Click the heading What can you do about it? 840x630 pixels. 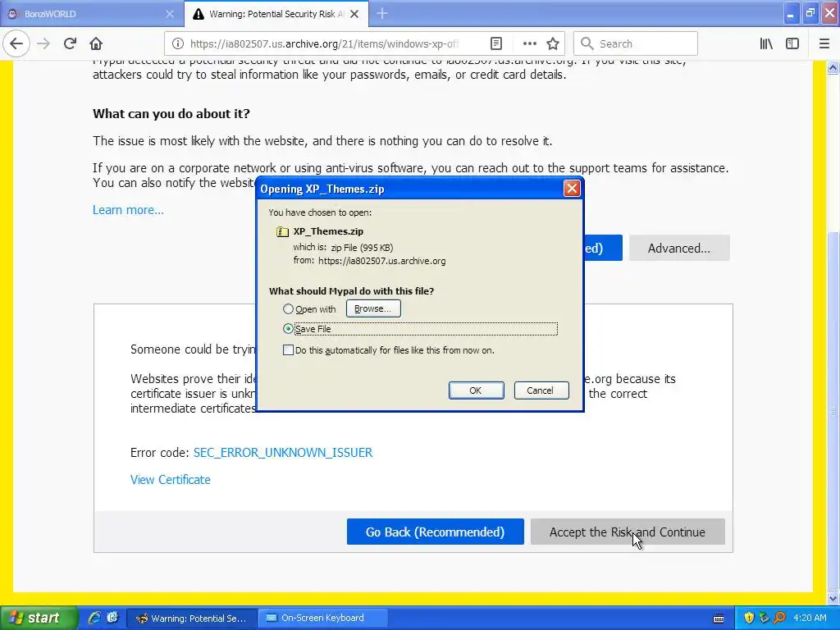pos(171,113)
